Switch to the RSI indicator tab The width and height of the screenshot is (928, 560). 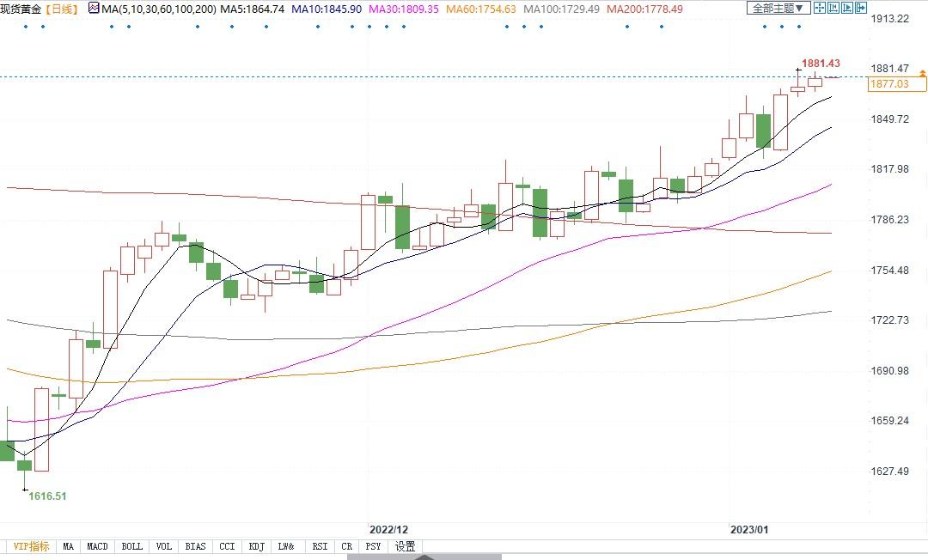coord(320,546)
